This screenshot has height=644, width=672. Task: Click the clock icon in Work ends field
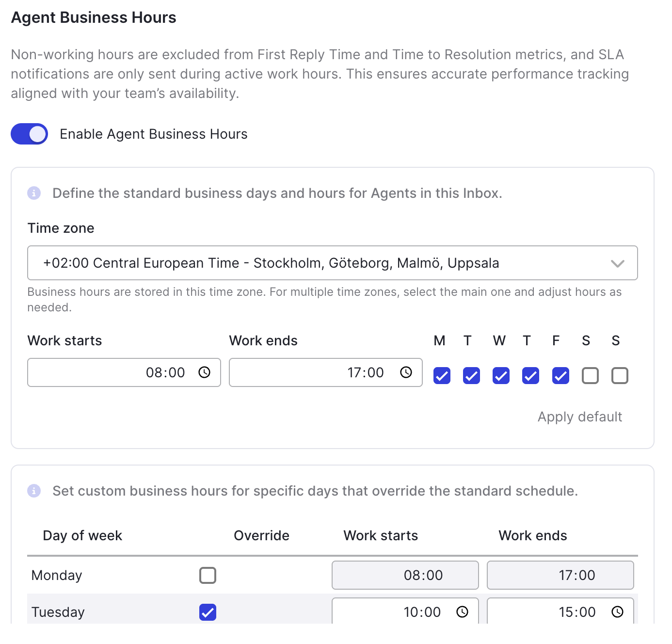point(406,372)
